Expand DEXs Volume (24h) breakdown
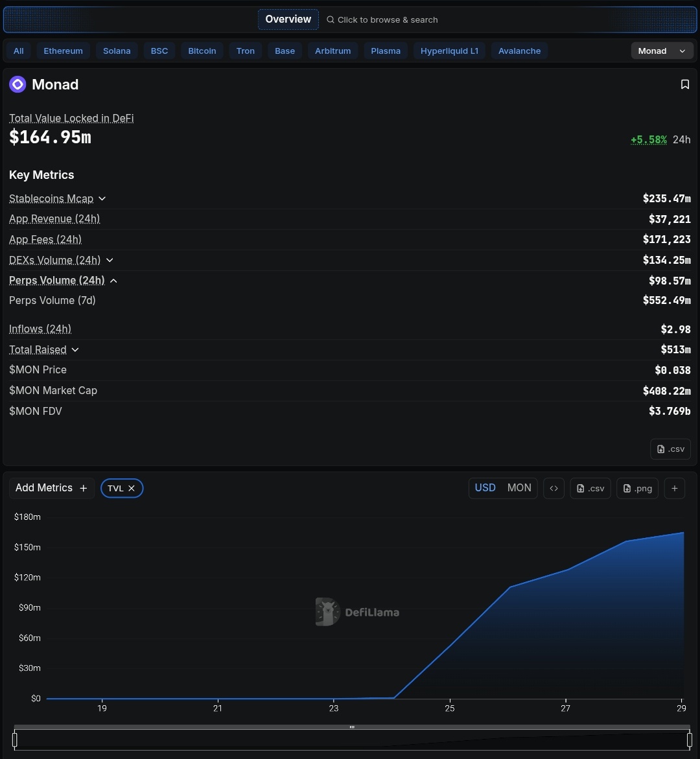The width and height of the screenshot is (700, 759). 110,260
